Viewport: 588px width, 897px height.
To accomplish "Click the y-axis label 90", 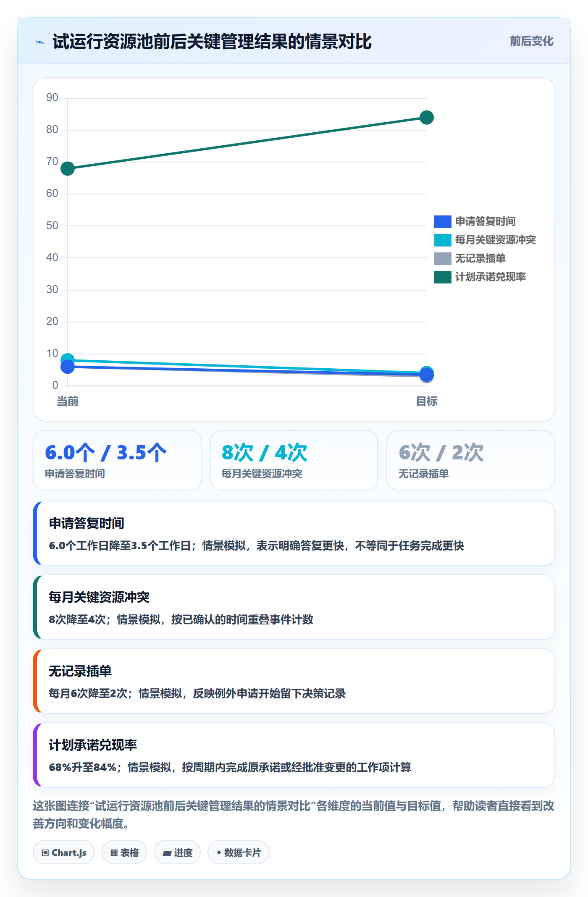I will (x=52, y=97).
